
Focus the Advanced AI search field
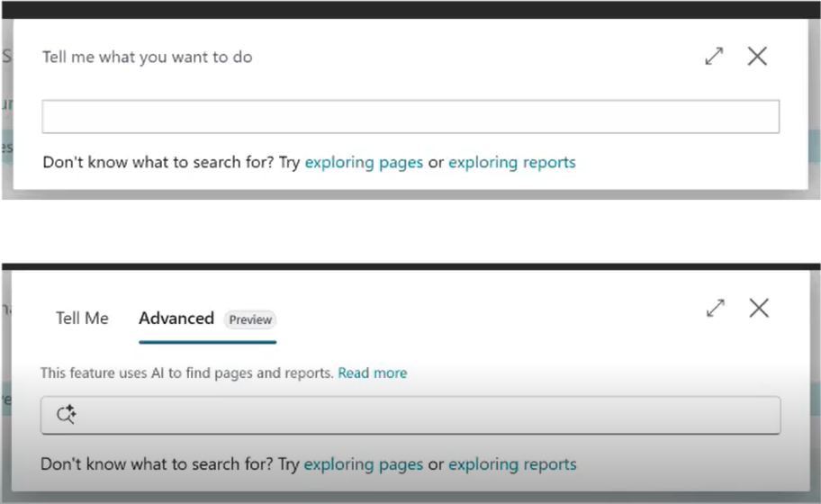pos(423,415)
